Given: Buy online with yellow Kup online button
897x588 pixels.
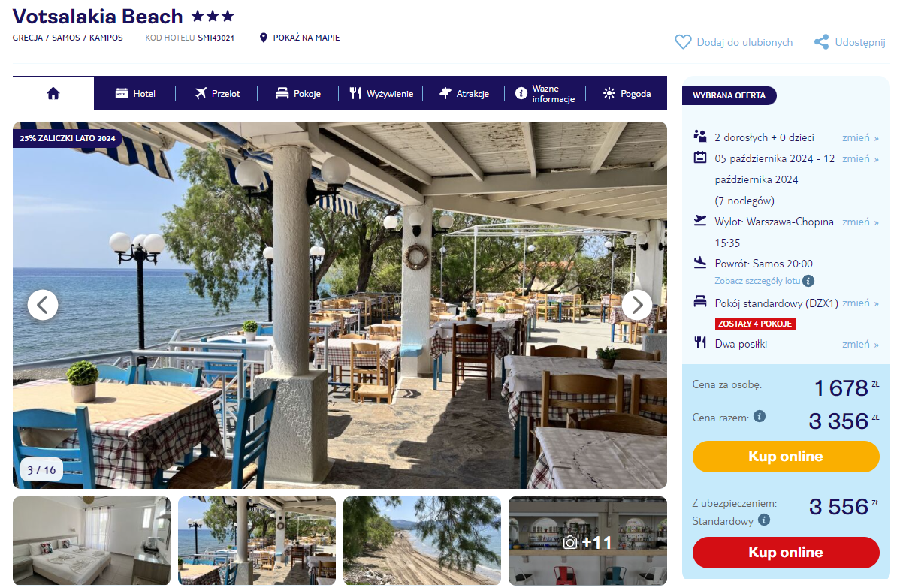Looking at the screenshot, I should pyautogui.click(x=786, y=457).
